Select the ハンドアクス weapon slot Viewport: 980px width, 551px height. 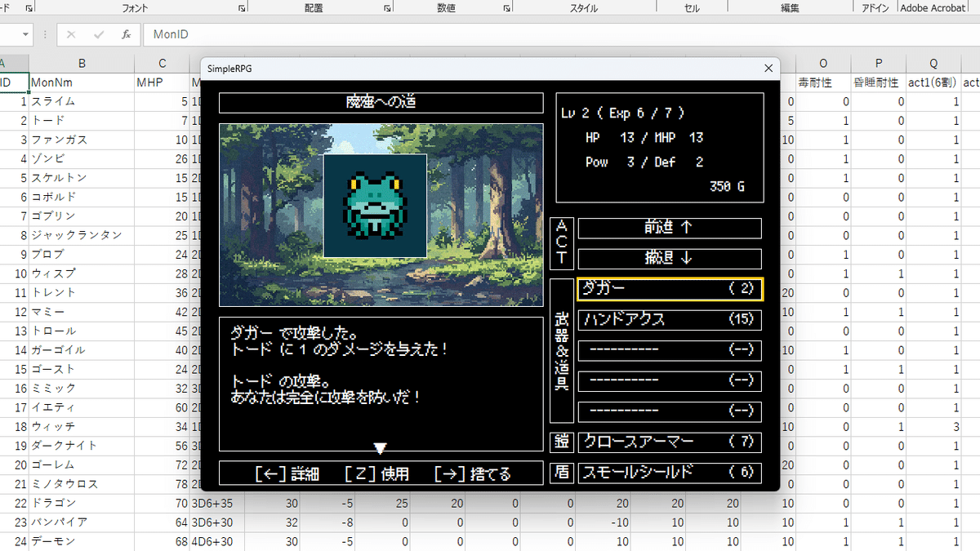click(670, 320)
